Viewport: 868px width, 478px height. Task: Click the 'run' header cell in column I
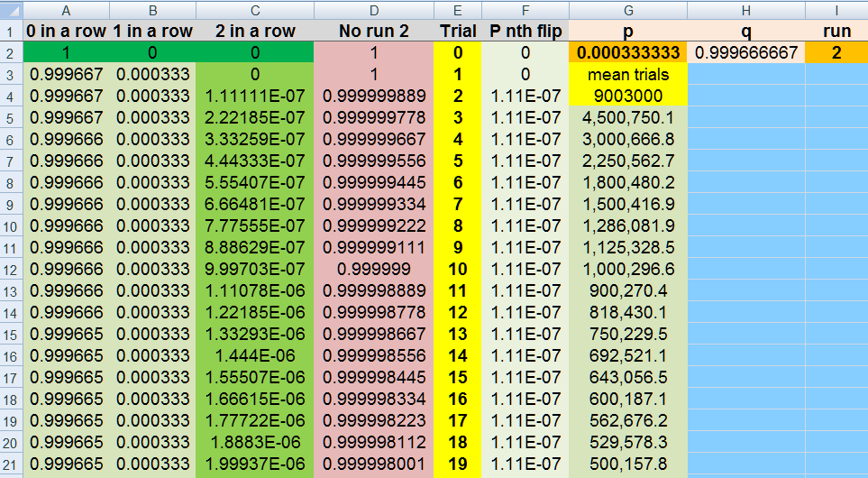(836, 31)
